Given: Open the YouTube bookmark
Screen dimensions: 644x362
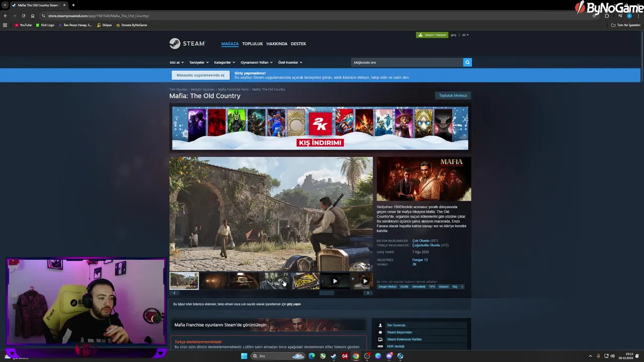Looking at the screenshot, I should point(23,25).
